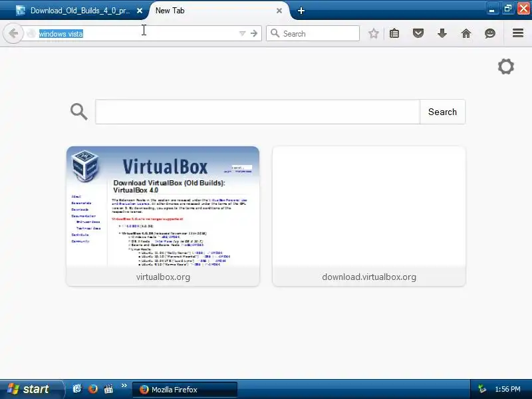Open the address bar history dropdown arrow
532x399 pixels.
pyautogui.click(x=242, y=33)
